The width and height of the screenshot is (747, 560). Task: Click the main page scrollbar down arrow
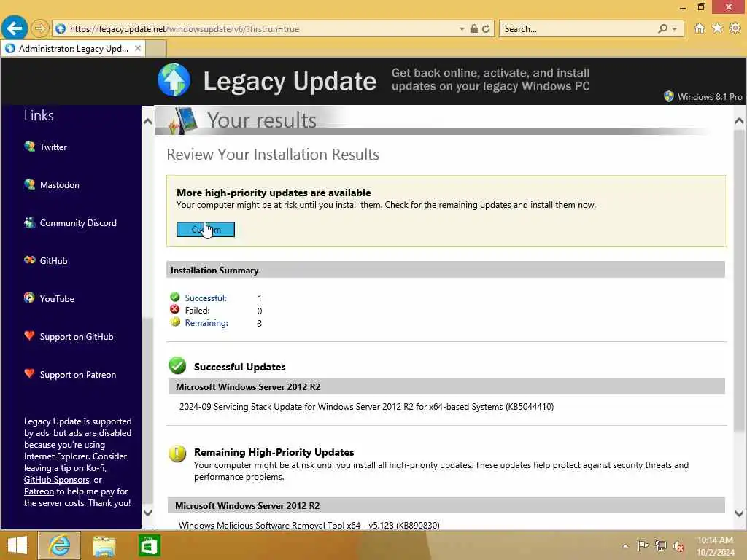coord(739,513)
